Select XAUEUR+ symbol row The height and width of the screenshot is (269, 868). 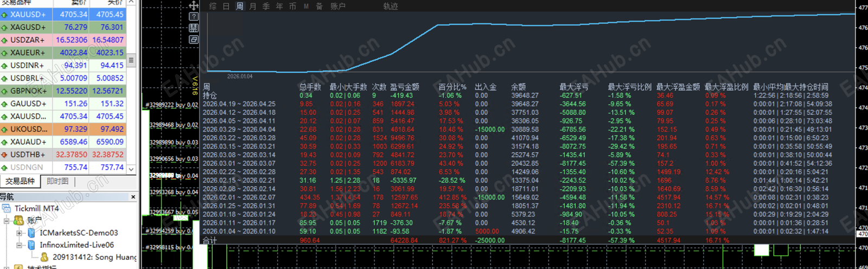coord(63,53)
